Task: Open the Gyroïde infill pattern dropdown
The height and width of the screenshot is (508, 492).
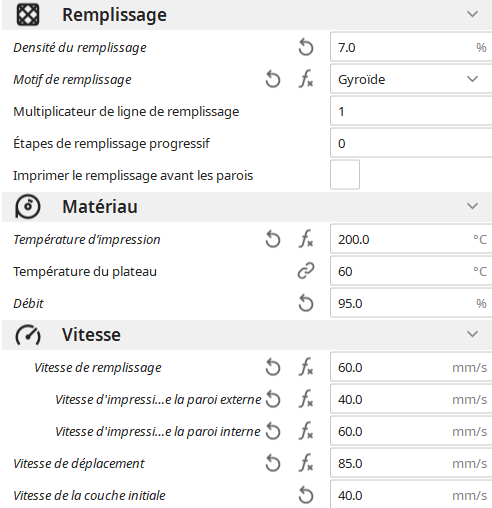Action: (x=411, y=79)
